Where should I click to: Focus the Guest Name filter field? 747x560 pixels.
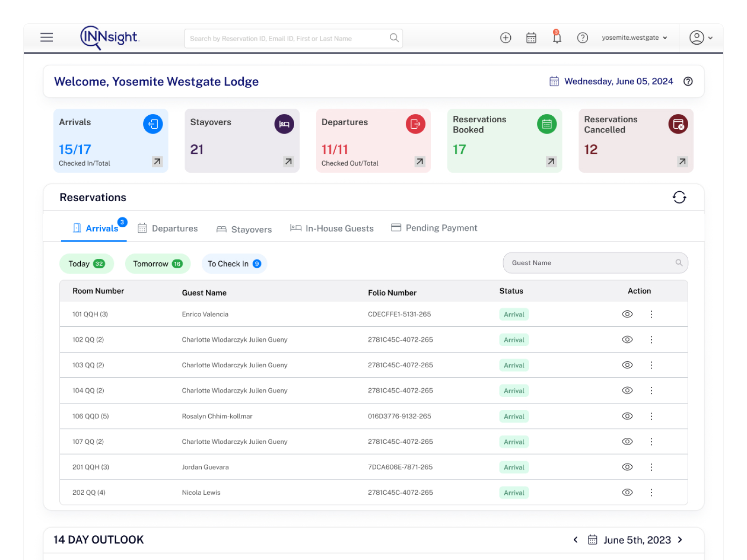coord(595,263)
